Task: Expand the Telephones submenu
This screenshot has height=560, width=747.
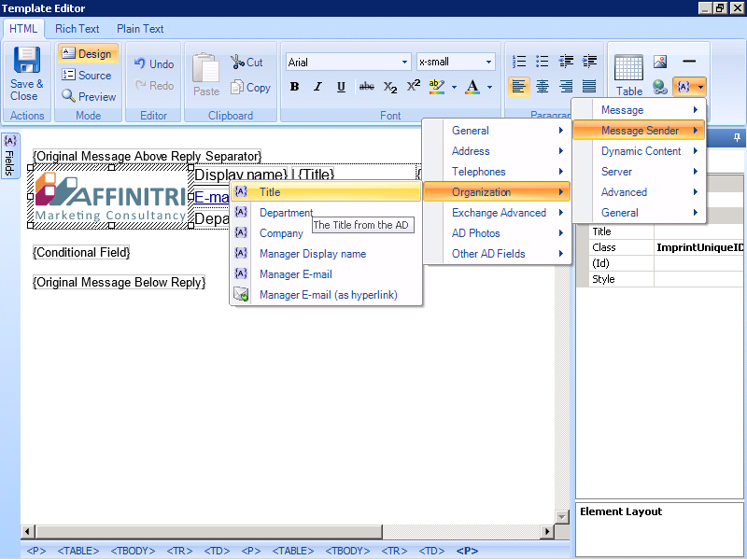Action: point(496,172)
